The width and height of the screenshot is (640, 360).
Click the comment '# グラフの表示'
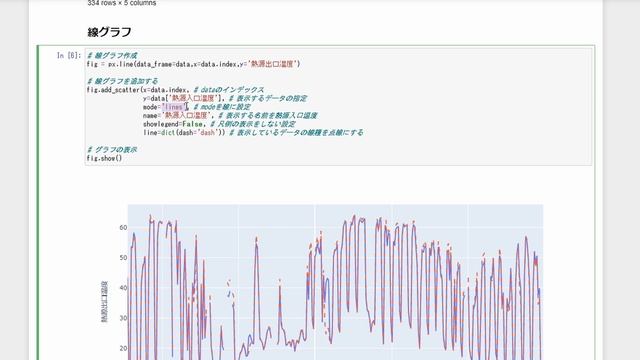pyautogui.click(x=112, y=150)
